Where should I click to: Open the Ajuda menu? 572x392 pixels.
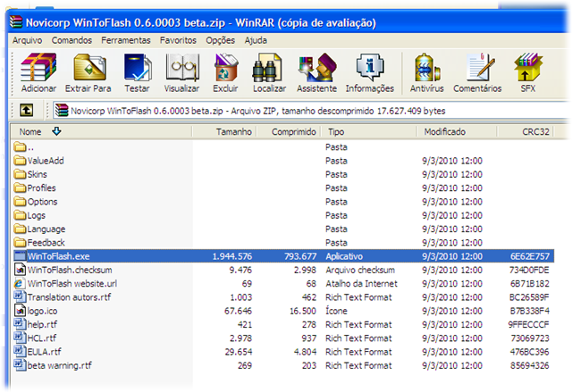pyautogui.click(x=256, y=40)
